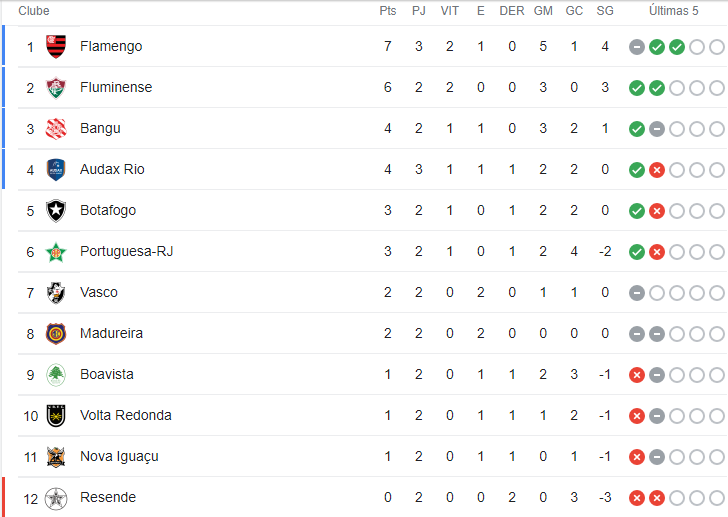Click Fluminense's first green win indicator
This screenshot has width=728, height=517.
click(637, 88)
